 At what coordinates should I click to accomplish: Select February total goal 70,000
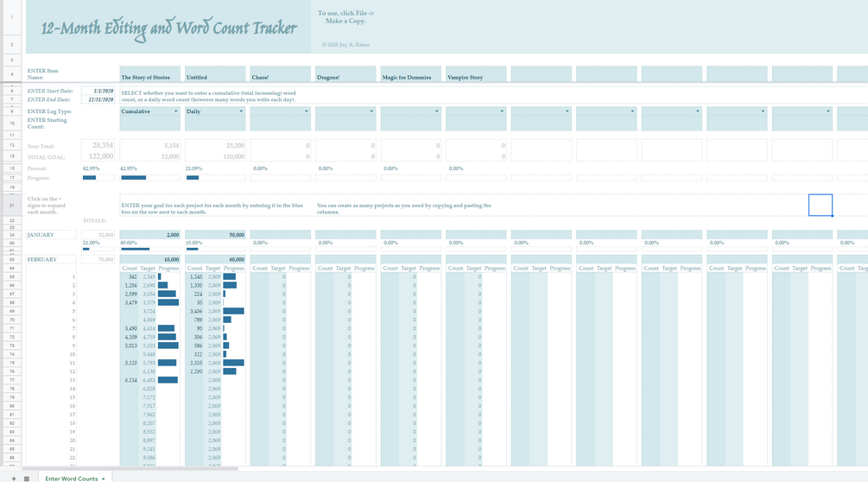[x=98, y=259]
